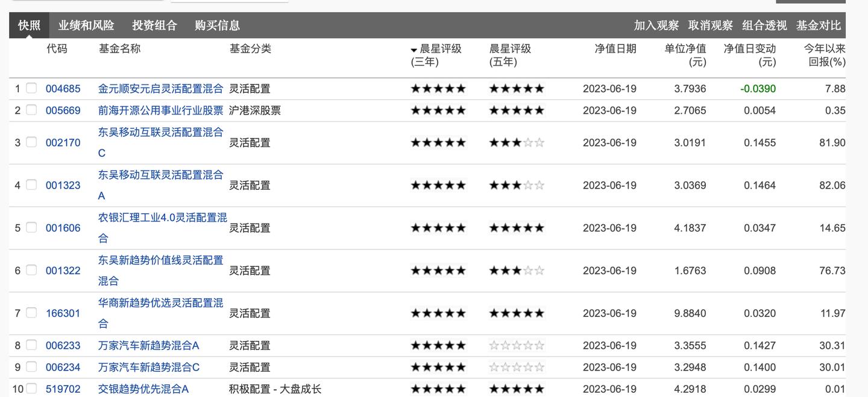
Task: Click category text 沪港深股票
Action: click(x=255, y=110)
